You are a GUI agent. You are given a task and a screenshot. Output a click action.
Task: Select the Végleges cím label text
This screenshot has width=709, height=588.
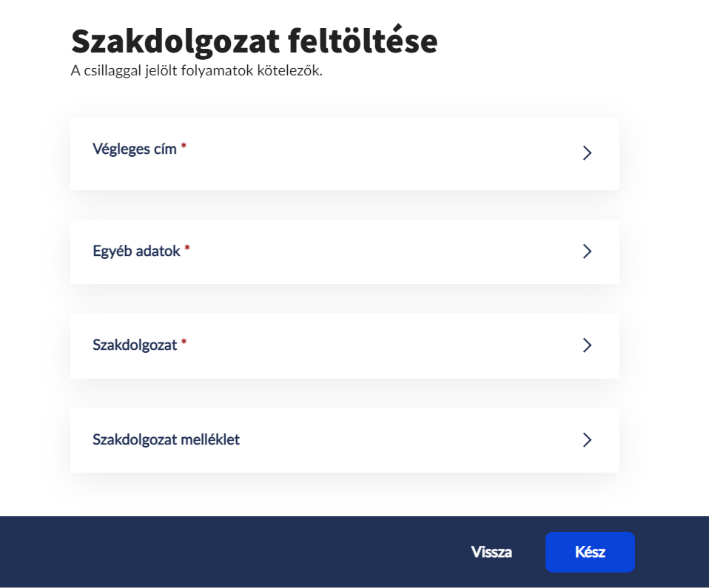point(135,149)
